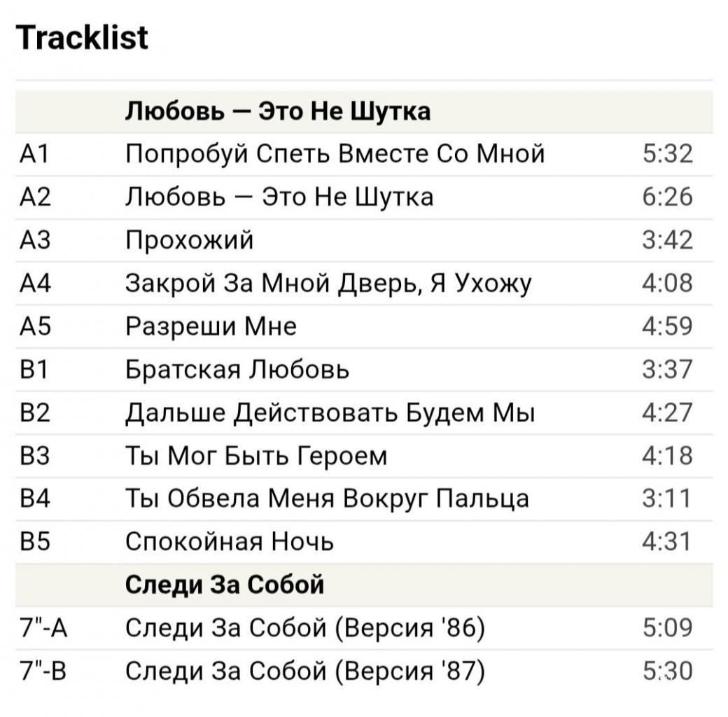Viewport: 728px width, 717px height.
Task: Open the track Попробуй Спеть Вместе Со Мной
Action: (x=335, y=153)
